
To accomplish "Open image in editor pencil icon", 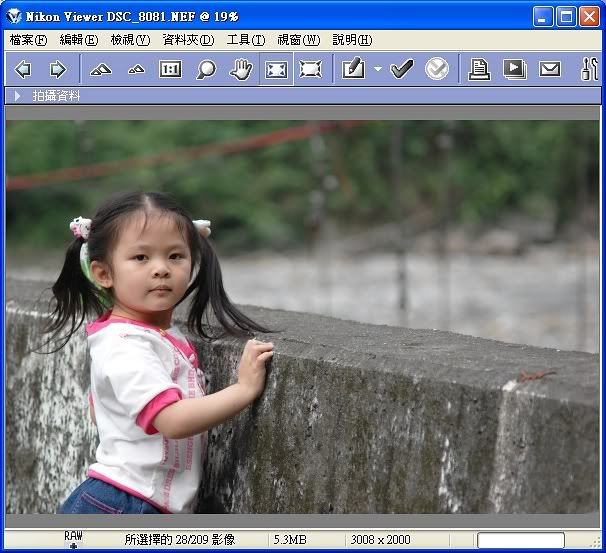I will [353, 68].
